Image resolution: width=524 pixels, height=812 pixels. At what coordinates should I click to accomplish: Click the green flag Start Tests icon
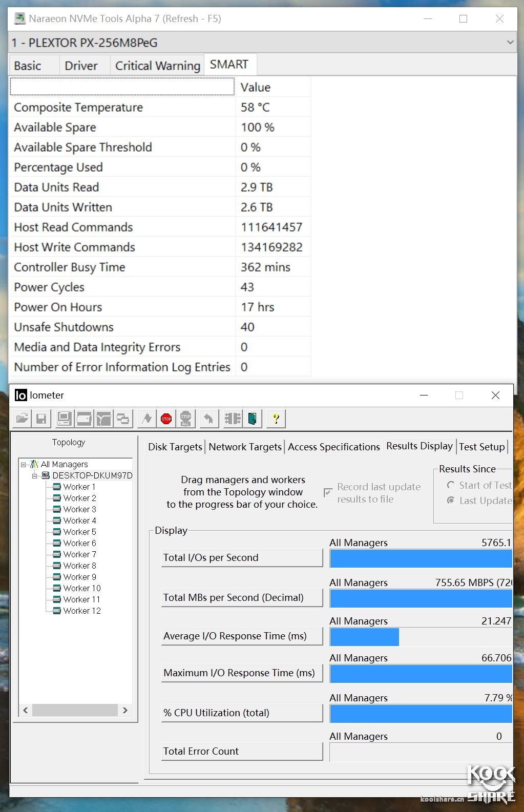tap(147, 419)
